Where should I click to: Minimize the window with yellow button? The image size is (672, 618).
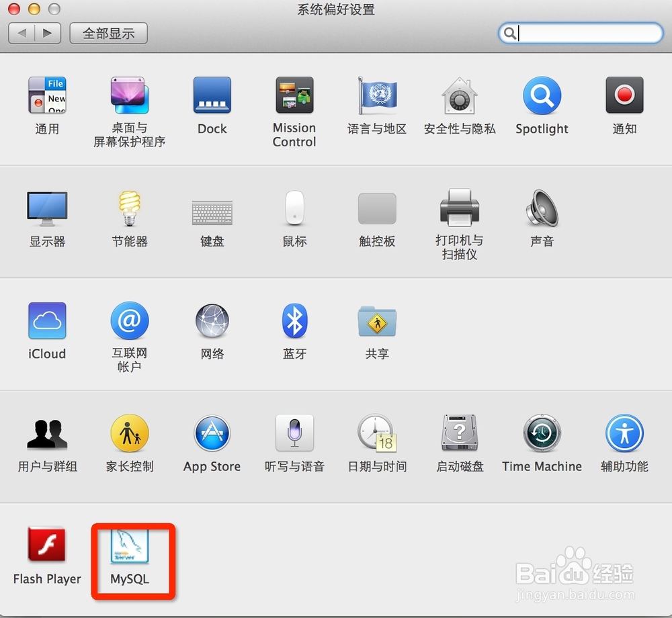(34, 9)
